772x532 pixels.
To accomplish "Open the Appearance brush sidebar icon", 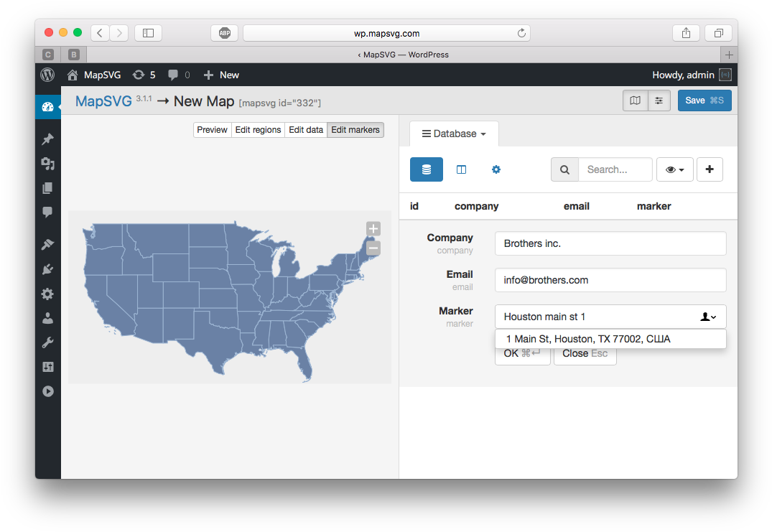I will 48,244.
